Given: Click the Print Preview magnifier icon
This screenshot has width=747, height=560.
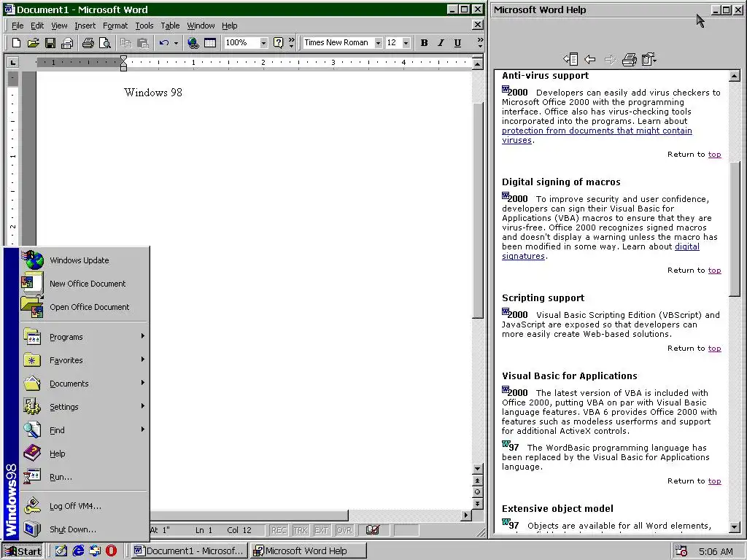Looking at the screenshot, I should [x=105, y=43].
